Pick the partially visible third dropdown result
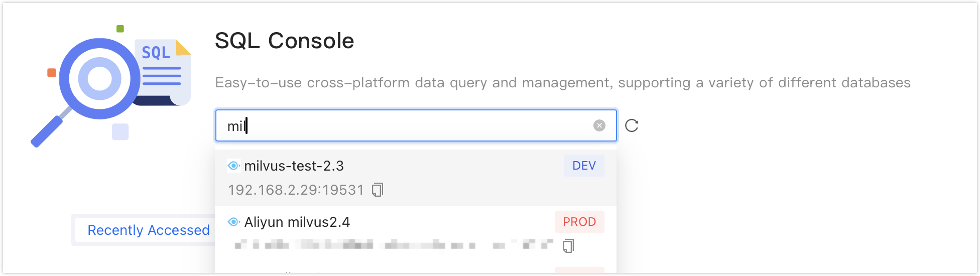The width and height of the screenshot is (980, 276). 416,269
